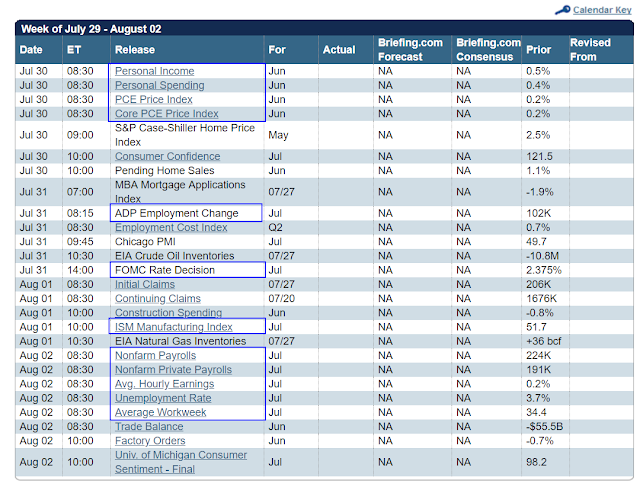The width and height of the screenshot is (640, 490).
Task: Click the 07/20 period cell
Action: [x=281, y=298]
